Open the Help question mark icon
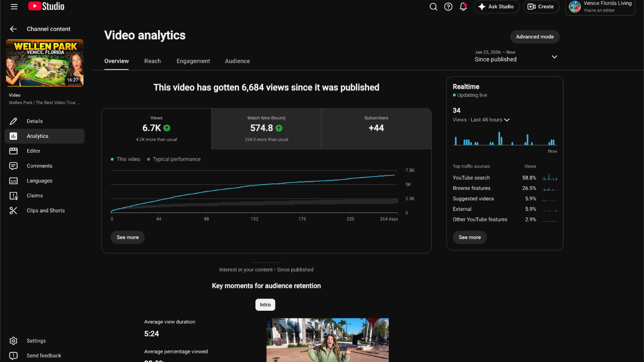This screenshot has height=362, width=644. coord(448,7)
